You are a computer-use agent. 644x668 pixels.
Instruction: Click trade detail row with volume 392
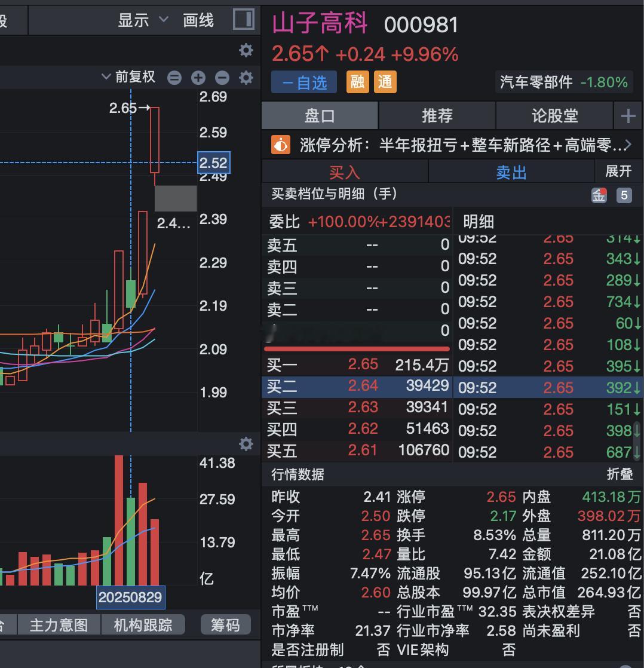(x=548, y=387)
